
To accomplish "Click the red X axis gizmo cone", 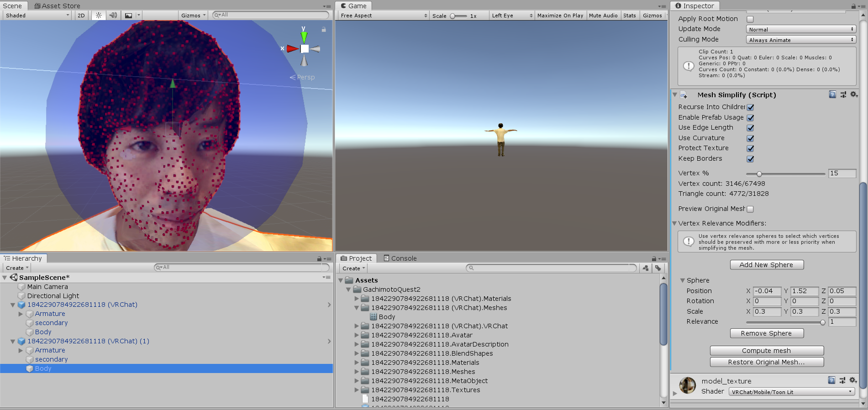I will coord(292,48).
